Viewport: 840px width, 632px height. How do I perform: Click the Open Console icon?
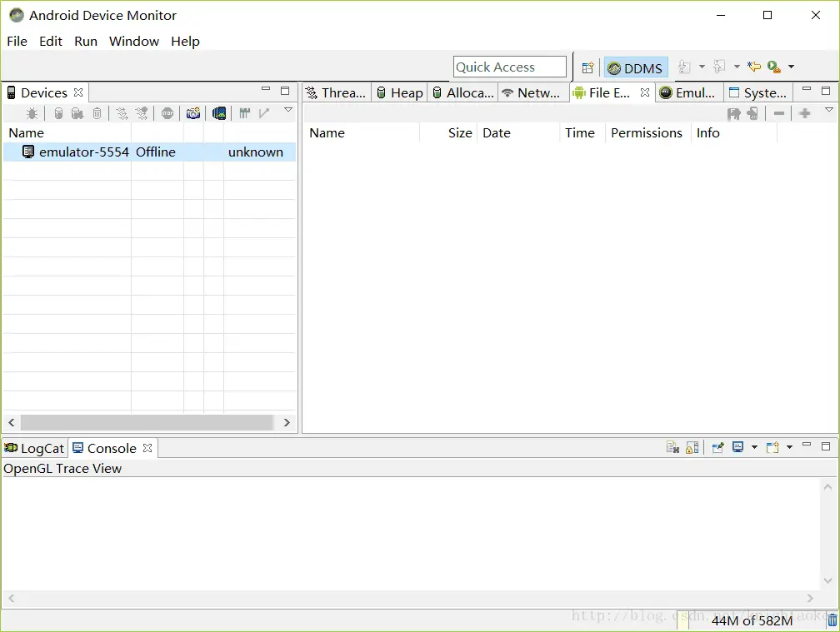pos(772,447)
